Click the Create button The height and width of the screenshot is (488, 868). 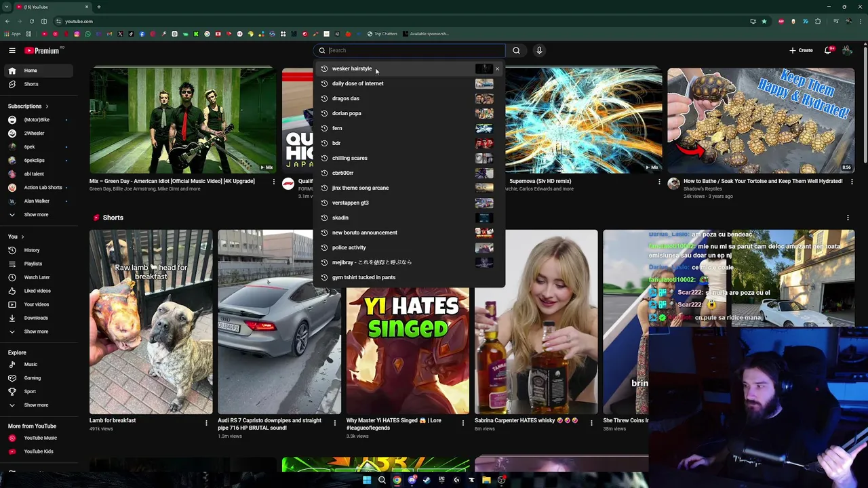coord(801,50)
